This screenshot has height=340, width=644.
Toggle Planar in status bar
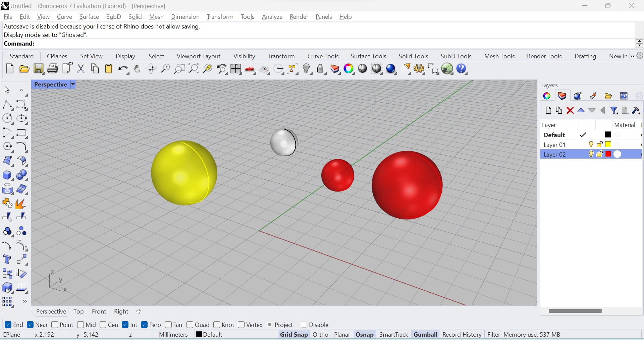pos(342,335)
